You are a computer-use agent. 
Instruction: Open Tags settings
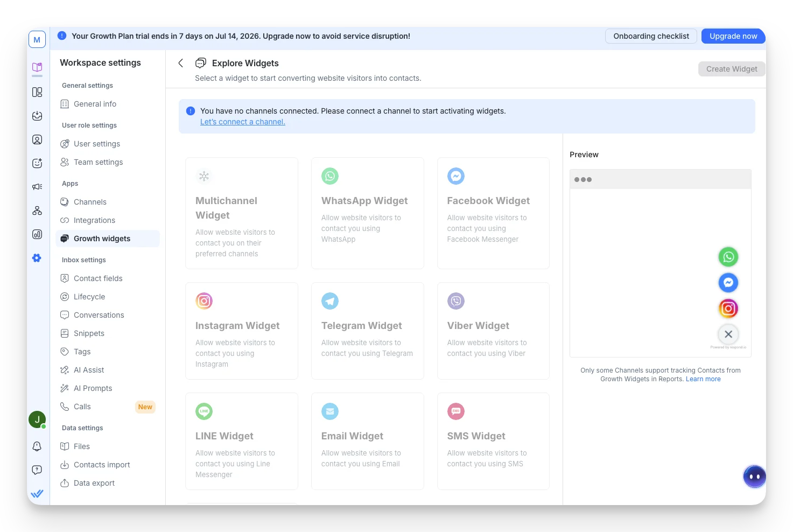coord(108,352)
